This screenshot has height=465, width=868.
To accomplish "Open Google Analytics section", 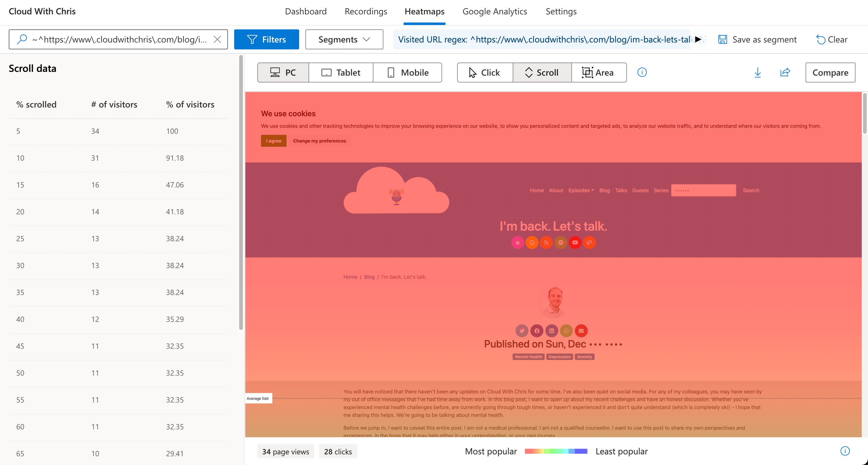I will point(495,11).
